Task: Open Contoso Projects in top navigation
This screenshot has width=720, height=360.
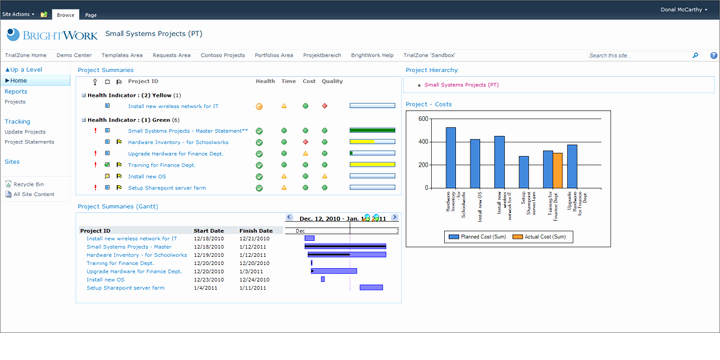Action: (223, 55)
